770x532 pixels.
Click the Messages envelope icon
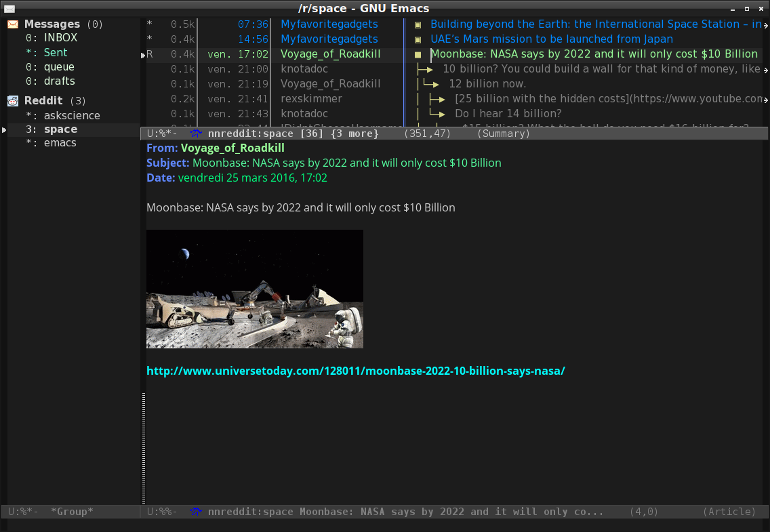(x=13, y=24)
